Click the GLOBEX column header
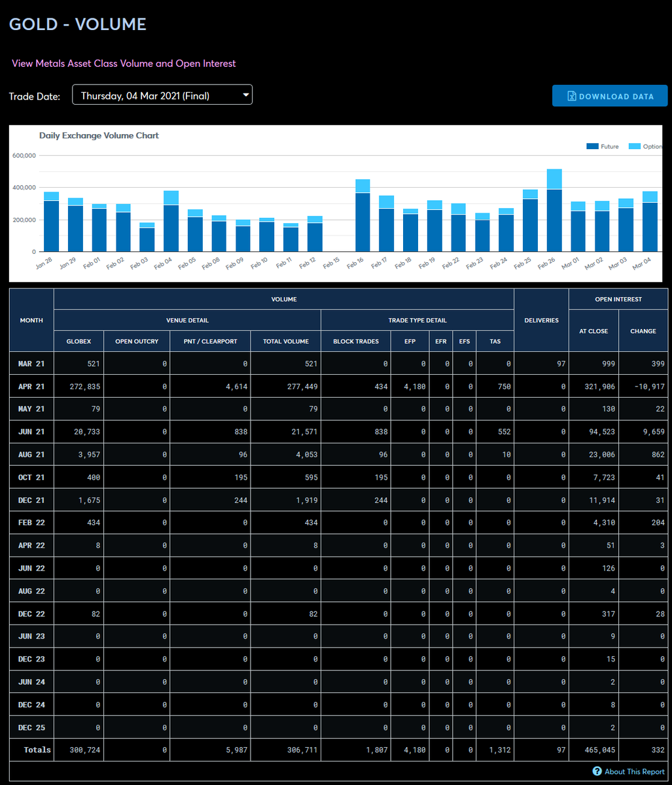 [x=79, y=341]
